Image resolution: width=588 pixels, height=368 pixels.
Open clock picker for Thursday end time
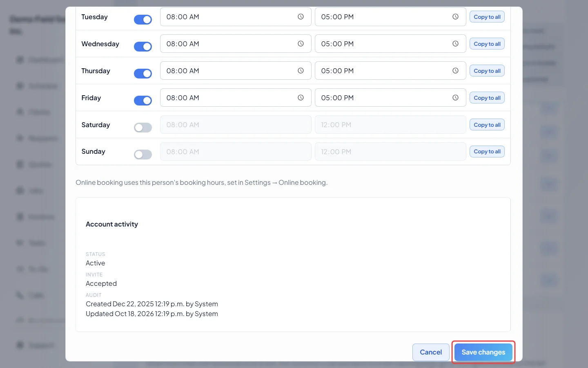(455, 71)
